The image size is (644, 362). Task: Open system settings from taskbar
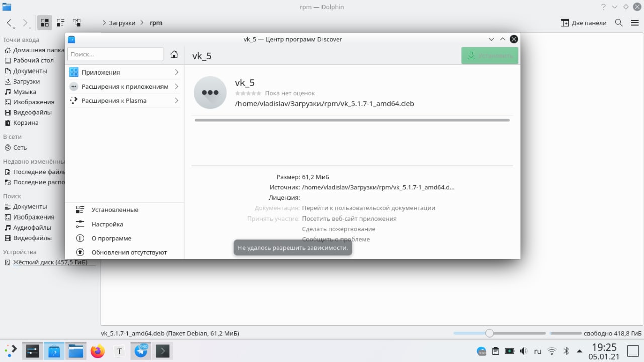pos(33,351)
